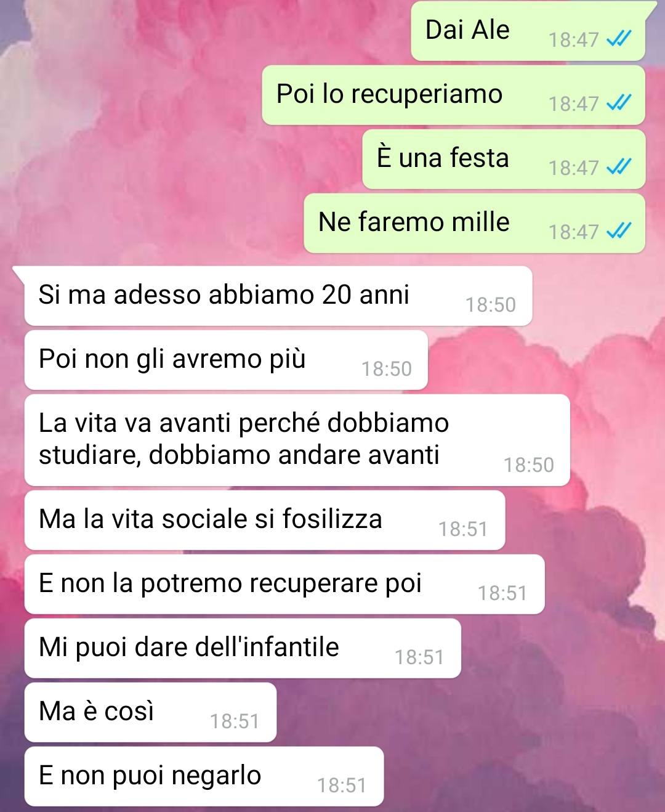Select the 'Dai Ale' message bubble
Screen dimensions: 665x812
coord(528,31)
